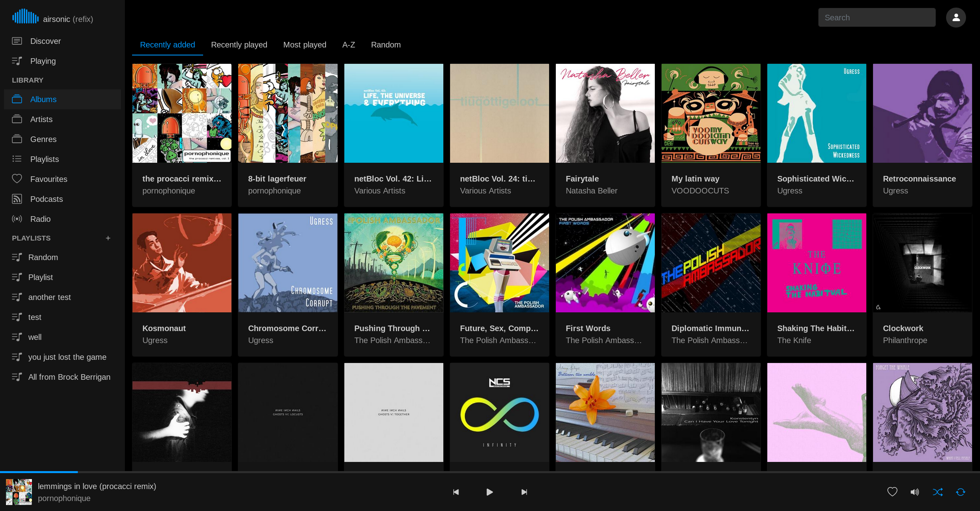Go to previous track

tap(456, 492)
